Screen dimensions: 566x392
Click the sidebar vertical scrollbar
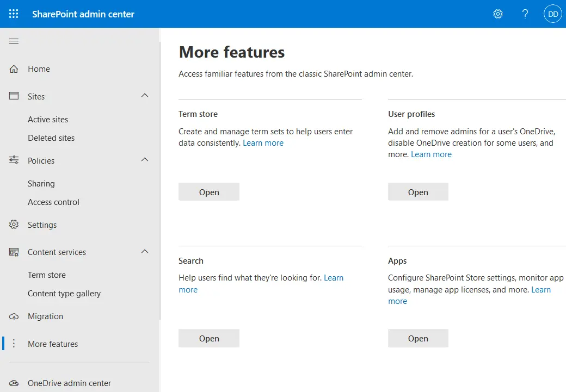160,181
